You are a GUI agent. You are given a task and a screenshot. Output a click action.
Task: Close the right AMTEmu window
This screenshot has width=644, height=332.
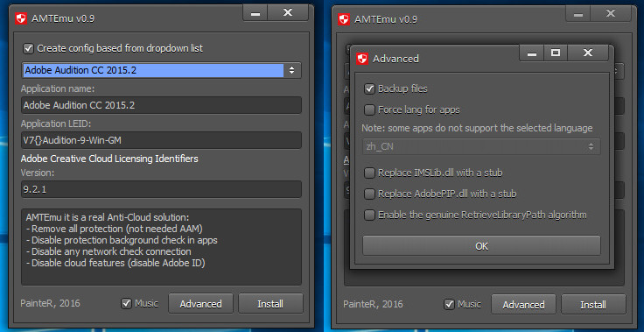611,13
